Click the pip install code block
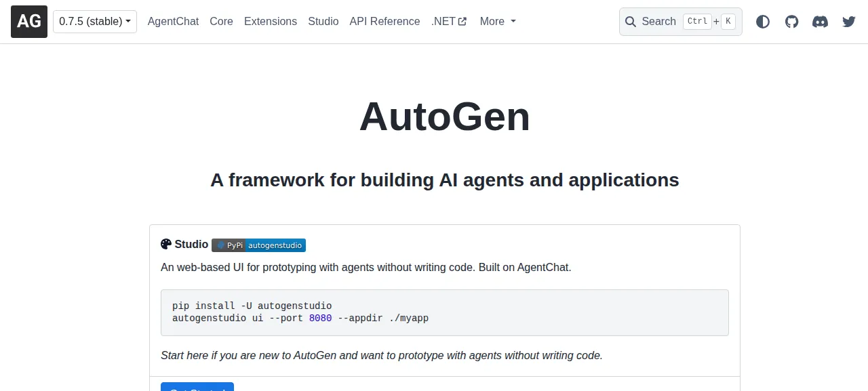This screenshot has height=391, width=868. click(x=445, y=312)
